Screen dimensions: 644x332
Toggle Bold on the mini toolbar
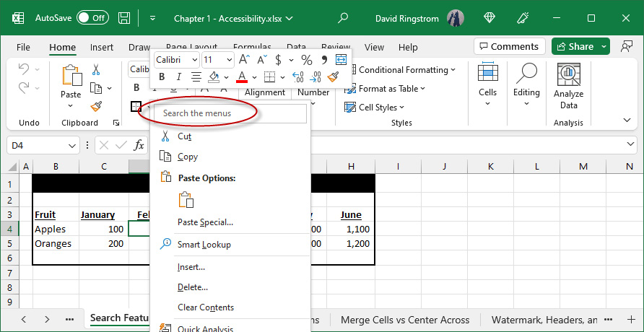tap(162, 77)
